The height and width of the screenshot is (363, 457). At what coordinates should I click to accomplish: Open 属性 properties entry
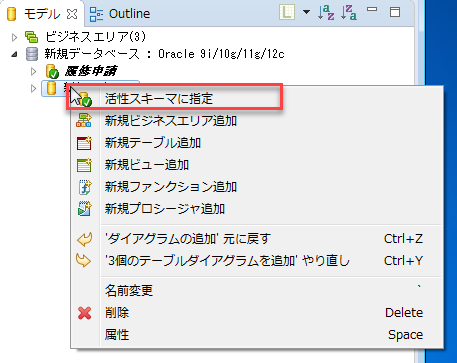(257, 335)
